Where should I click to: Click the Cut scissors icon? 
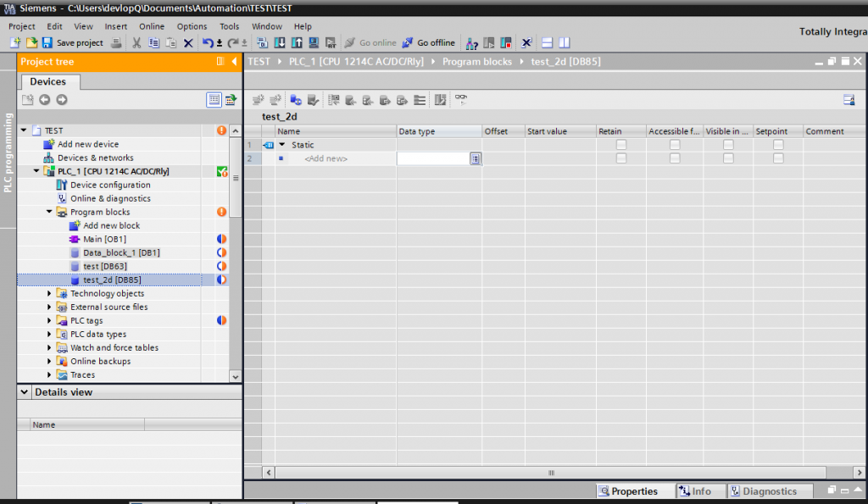point(136,42)
